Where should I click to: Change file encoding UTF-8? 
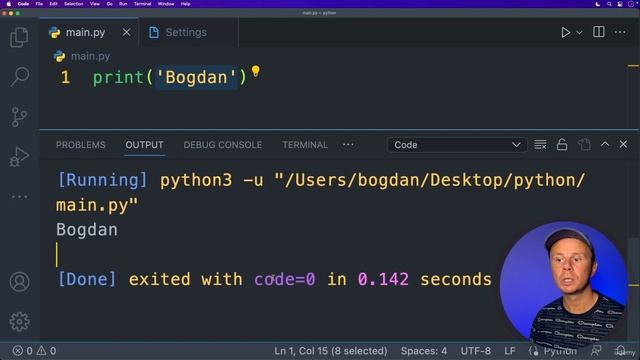(x=476, y=351)
